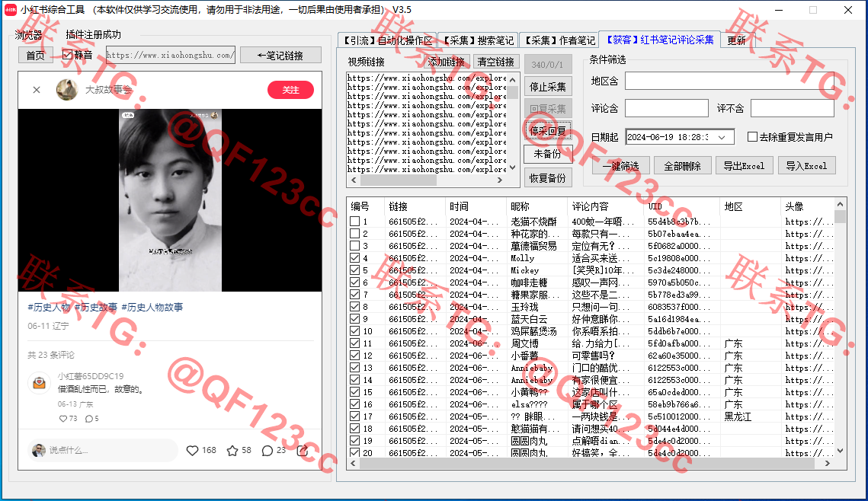Screen dimensions: 868x501
Task: Uncheck row 17 黑龙江 checkbox
Action: pos(355,416)
